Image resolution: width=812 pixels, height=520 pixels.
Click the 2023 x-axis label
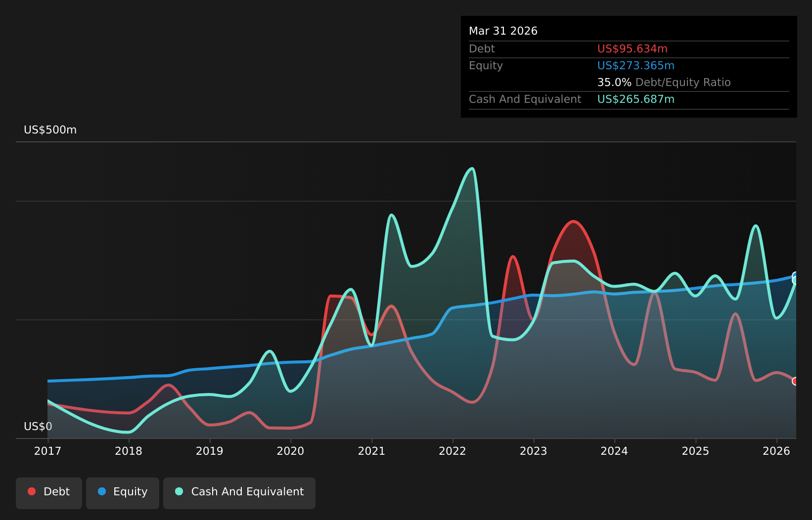tap(534, 451)
